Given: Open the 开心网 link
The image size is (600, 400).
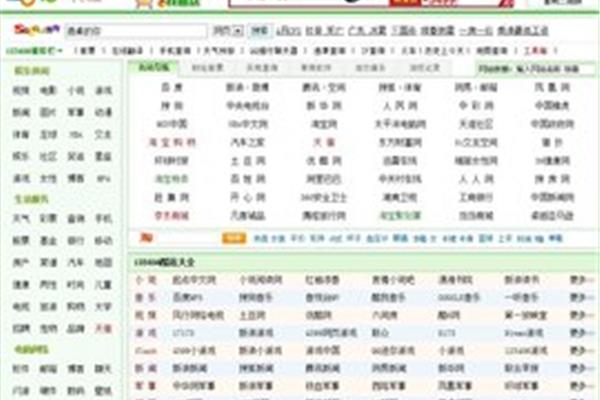Looking at the screenshot, I should pyautogui.click(x=248, y=198).
